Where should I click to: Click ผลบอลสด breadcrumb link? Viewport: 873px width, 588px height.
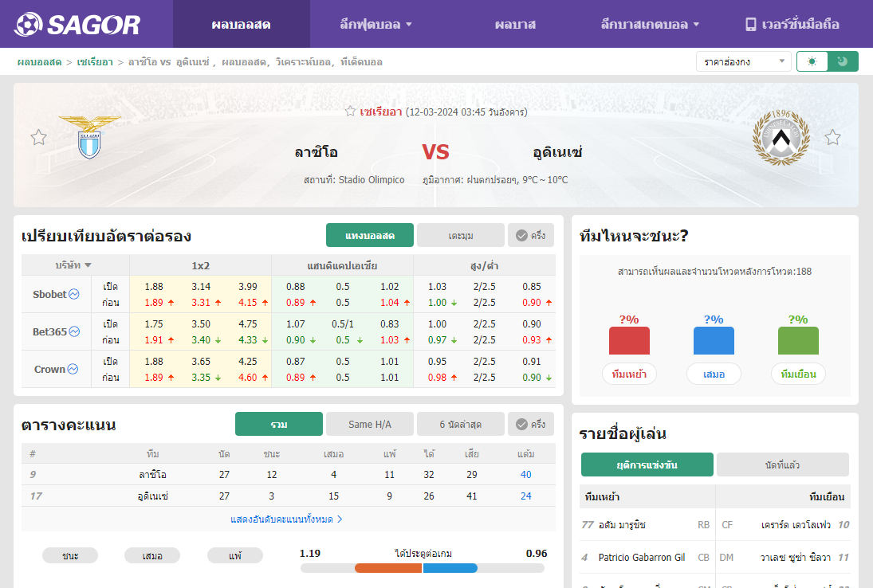pyautogui.click(x=39, y=62)
